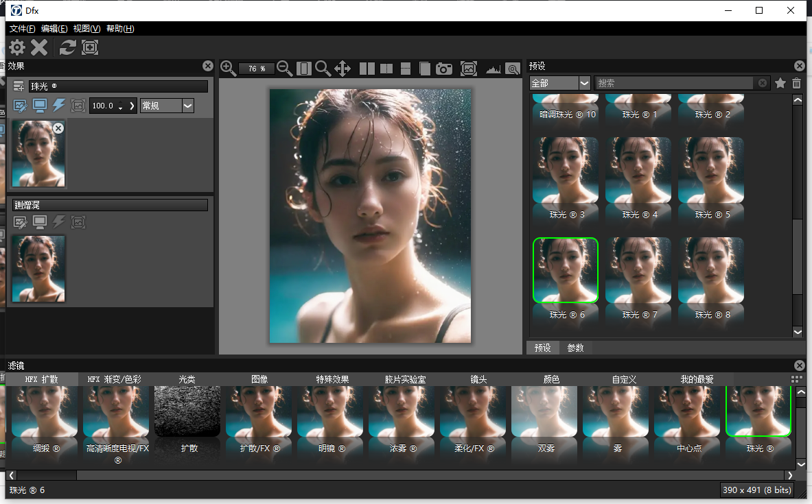Toggle the magnifier loupe window
The width and height of the screenshot is (812, 504).
tap(513, 69)
